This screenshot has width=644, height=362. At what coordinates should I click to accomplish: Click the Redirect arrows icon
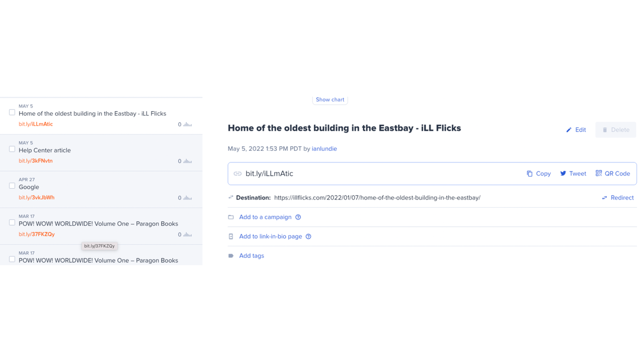tap(604, 198)
